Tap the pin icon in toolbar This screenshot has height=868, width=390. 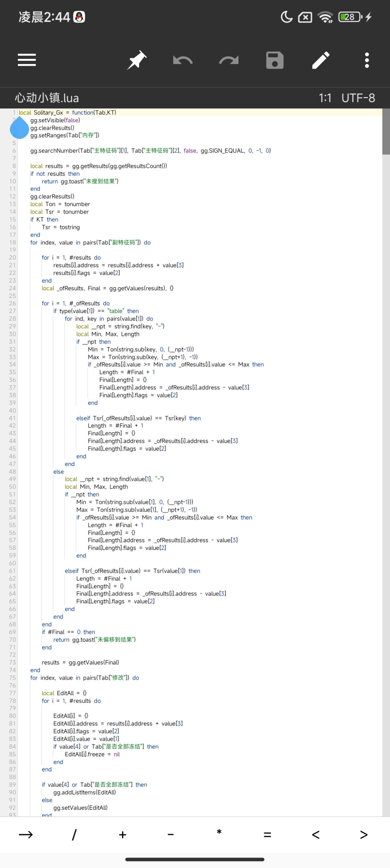point(137,60)
